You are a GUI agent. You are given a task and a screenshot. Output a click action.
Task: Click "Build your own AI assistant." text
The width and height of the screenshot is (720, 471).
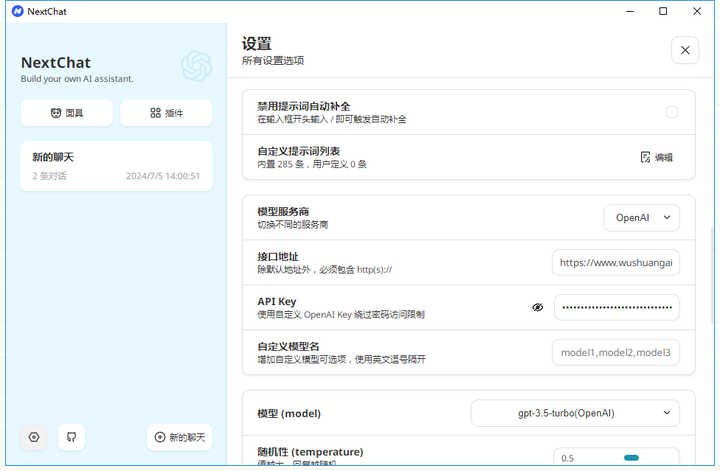point(77,78)
